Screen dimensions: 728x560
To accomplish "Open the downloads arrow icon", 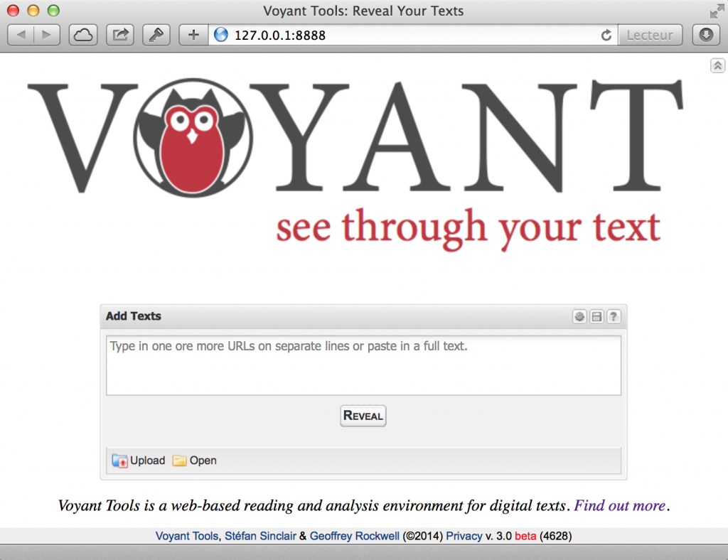I will click(x=706, y=35).
